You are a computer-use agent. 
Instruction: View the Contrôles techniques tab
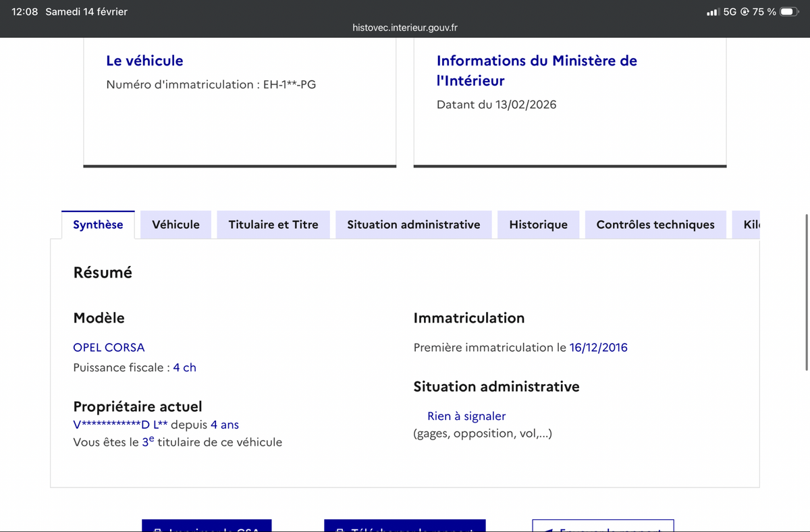655,224
